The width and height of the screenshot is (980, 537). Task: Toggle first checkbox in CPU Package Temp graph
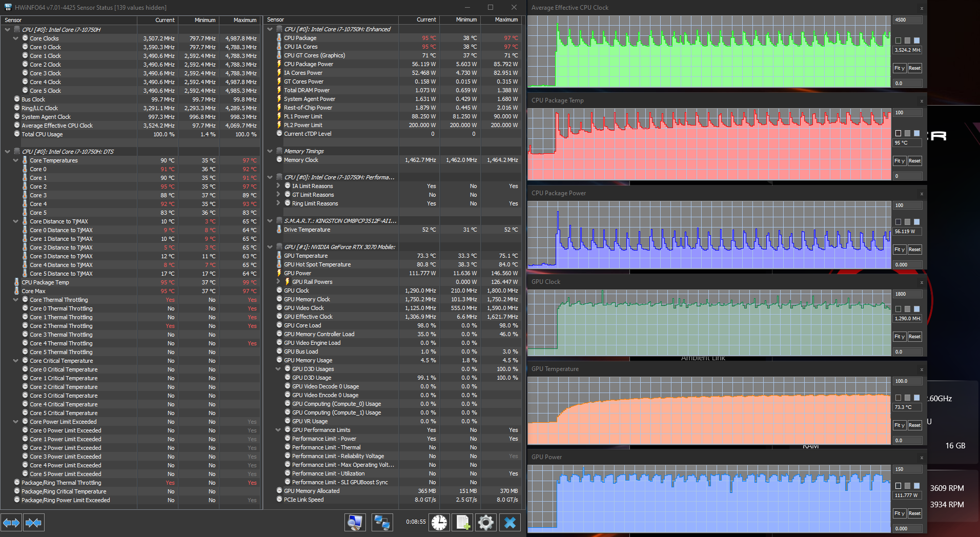[898, 133]
